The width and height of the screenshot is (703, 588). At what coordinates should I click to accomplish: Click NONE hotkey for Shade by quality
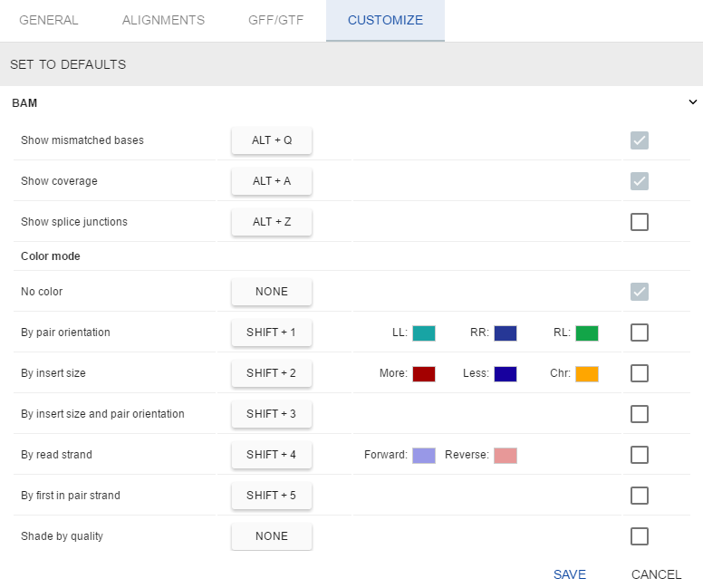tap(272, 536)
